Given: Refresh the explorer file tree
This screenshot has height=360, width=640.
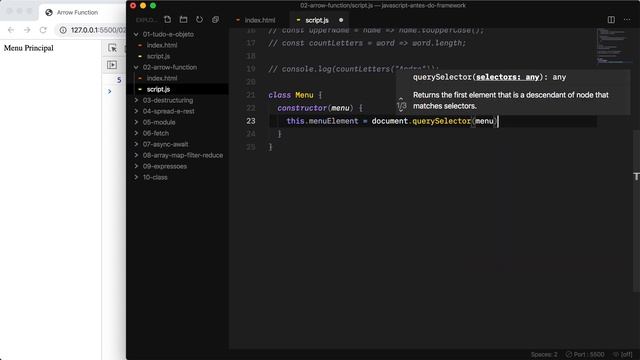Looking at the screenshot, I should pos(199,20).
